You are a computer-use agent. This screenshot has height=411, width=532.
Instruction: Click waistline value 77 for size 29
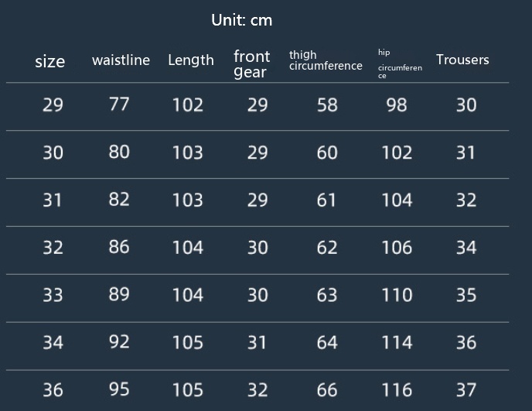pos(119,104)
